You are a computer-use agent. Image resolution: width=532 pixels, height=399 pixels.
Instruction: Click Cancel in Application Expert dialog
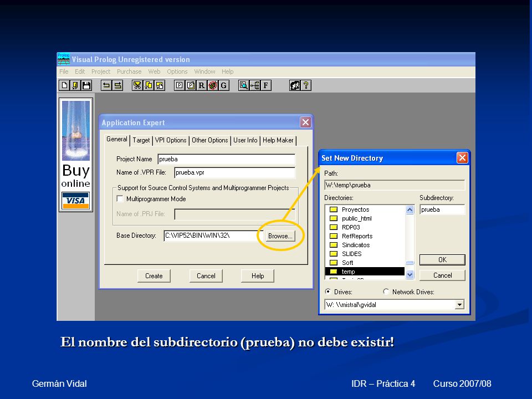point(206,276)
